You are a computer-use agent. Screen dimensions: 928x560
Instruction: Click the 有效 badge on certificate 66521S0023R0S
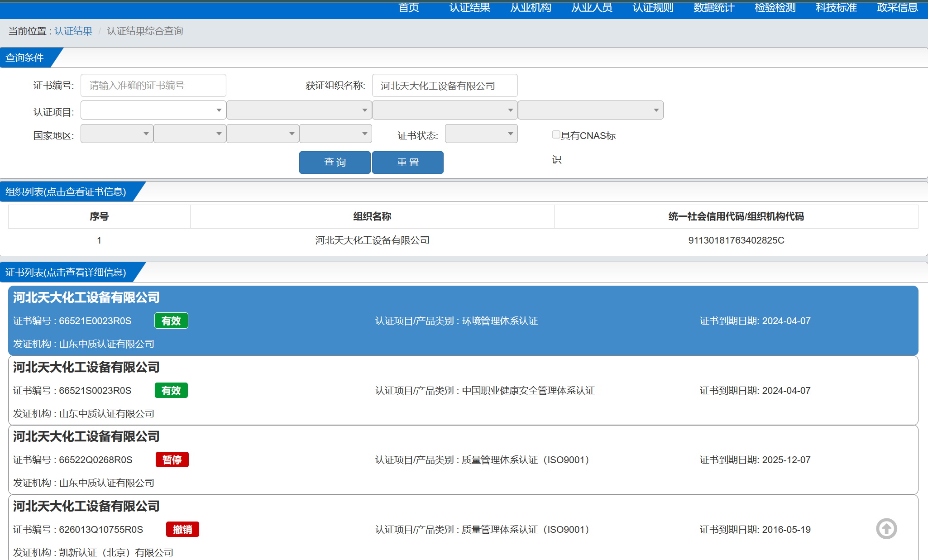[171, 390]
